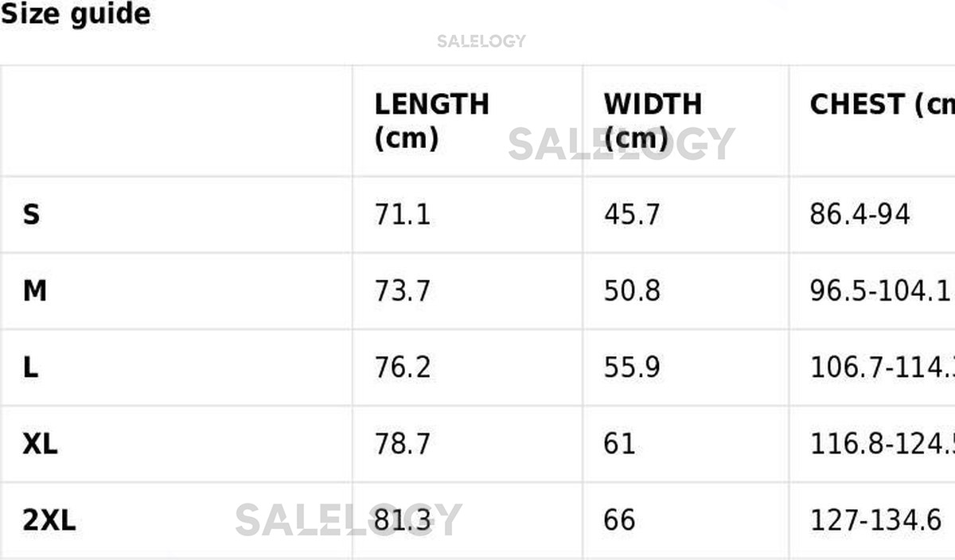Click the Size guide heading
Viewport: 955px width, 560px height.
(x=76, y=14)
